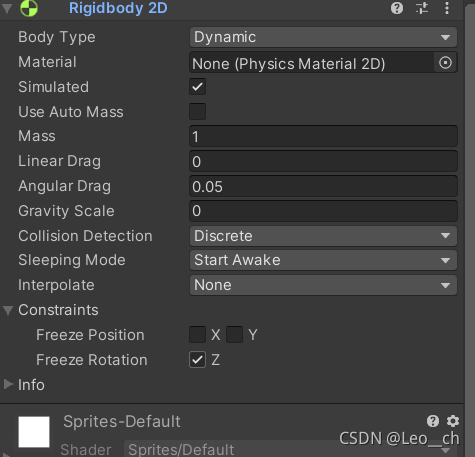Enable Use Auto Mass checkbox

point(197,111)
